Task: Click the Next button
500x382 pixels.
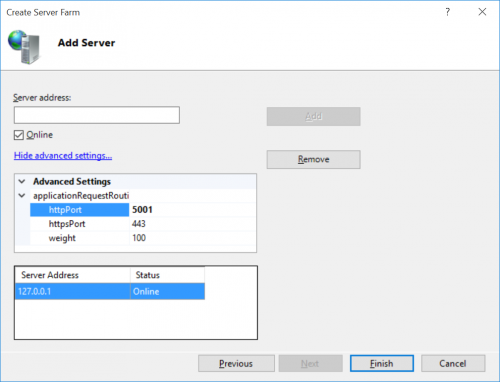Action: click(x=310, y=363)
